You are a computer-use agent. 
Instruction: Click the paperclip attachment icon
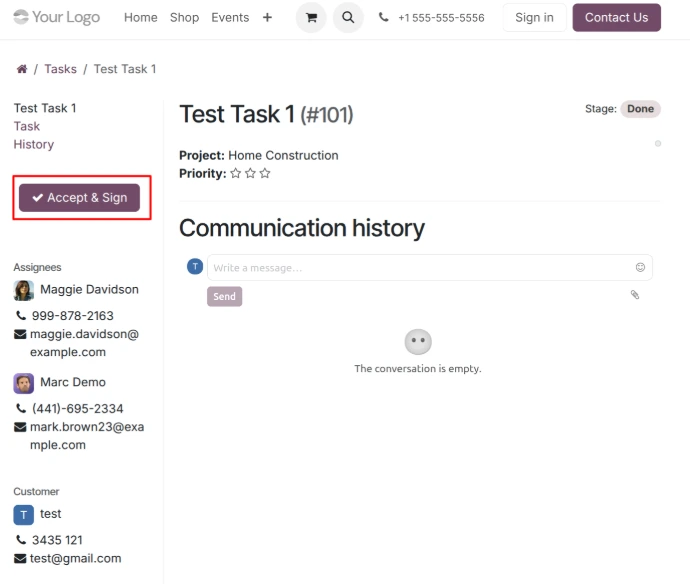coord(634,295)
